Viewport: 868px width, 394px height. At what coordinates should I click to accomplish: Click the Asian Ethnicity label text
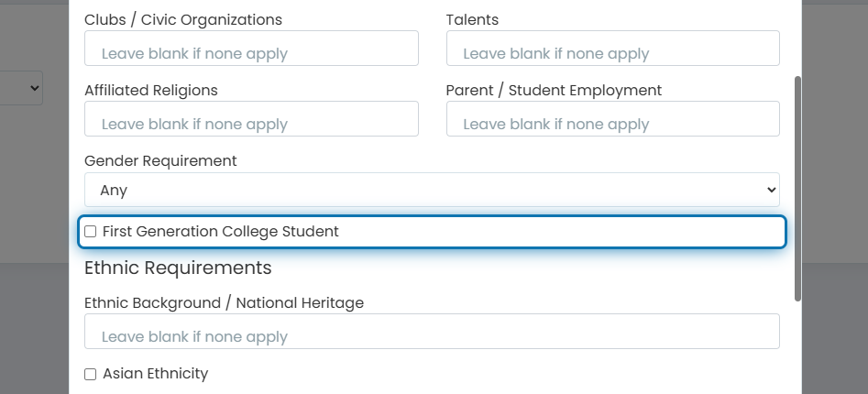156,374
